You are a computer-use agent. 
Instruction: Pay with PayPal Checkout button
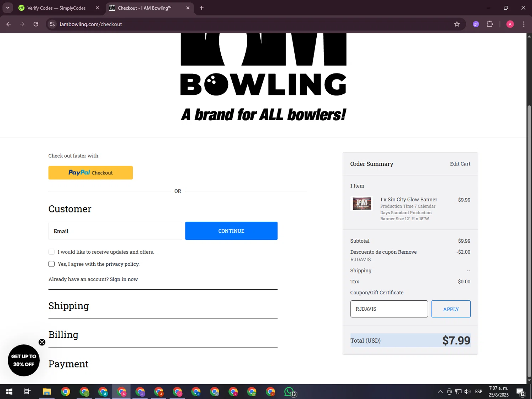tap(90, 173)
